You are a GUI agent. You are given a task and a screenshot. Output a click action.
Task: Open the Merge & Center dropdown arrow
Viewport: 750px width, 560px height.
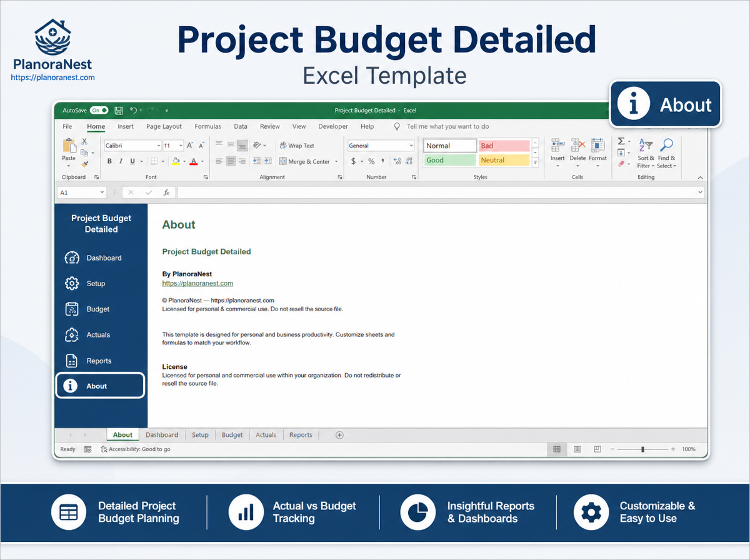tap(336, 161)
